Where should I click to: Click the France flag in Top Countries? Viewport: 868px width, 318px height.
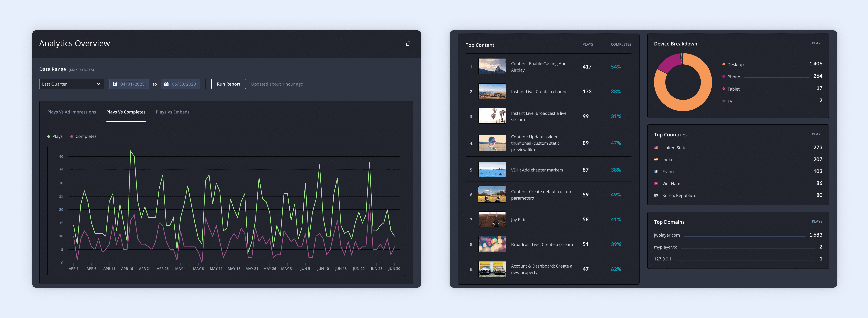[656, 171]
